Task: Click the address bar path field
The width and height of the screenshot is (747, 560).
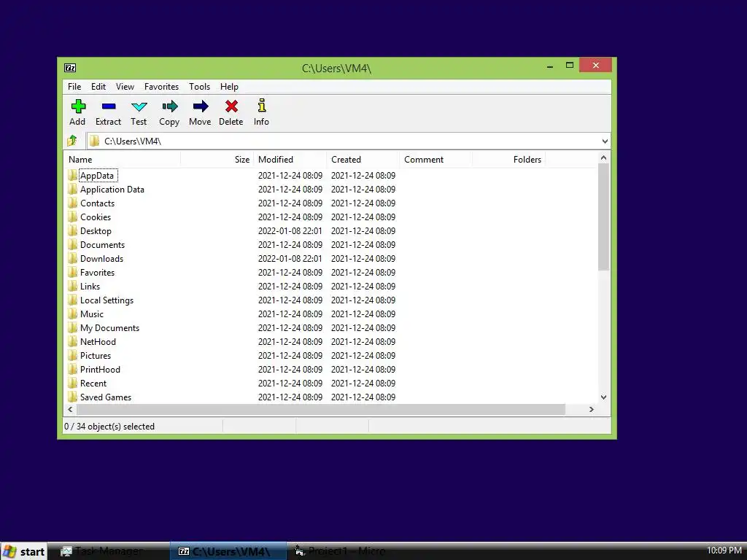Action: pos(348,141)
